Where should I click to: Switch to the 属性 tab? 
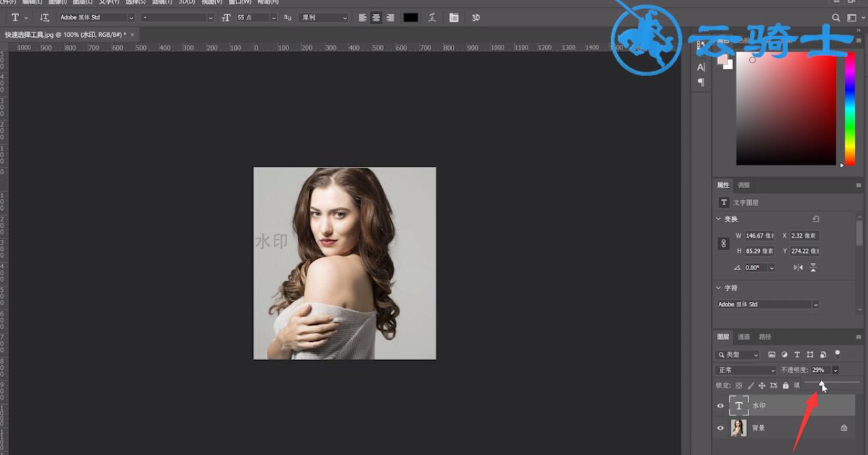(723, 186)
